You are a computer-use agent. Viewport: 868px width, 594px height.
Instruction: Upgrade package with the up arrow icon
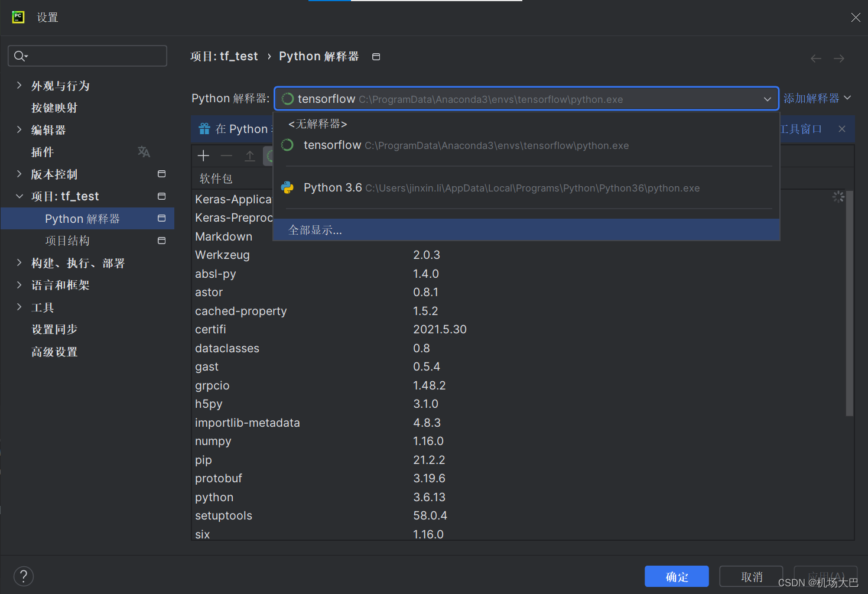(250, 155)
